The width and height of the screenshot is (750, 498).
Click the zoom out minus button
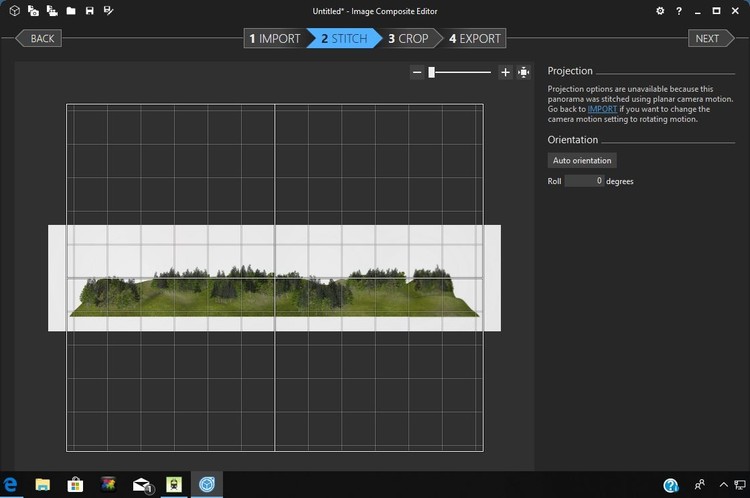coord(417,72)
